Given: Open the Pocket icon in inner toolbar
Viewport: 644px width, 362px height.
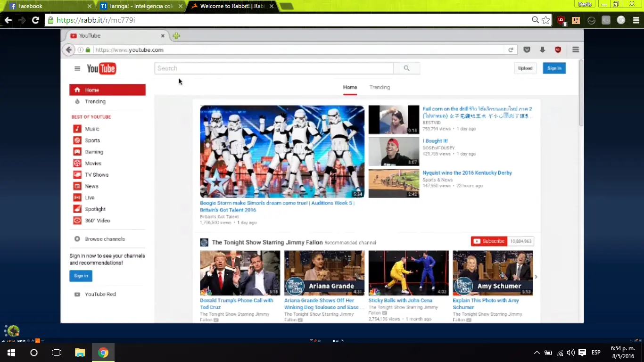Looking at the screenshot, I should [x=527, y=49].
